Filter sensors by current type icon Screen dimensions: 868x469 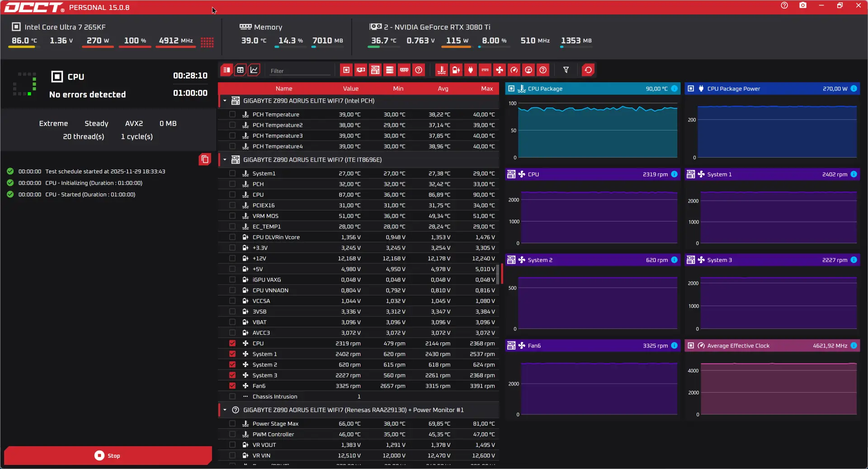click(485, 70)
